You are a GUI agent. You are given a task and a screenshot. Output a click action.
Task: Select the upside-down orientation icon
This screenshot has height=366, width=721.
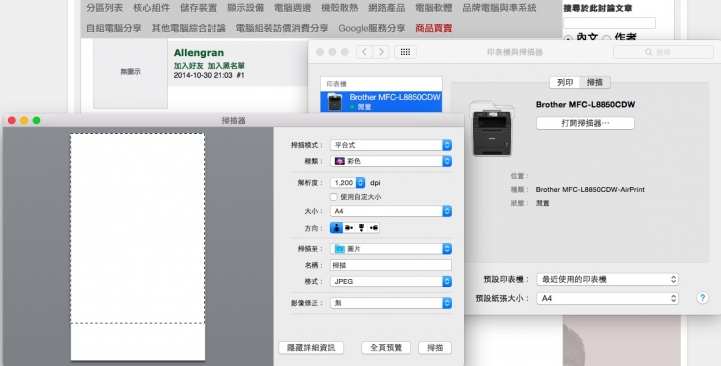coord(361,228)
